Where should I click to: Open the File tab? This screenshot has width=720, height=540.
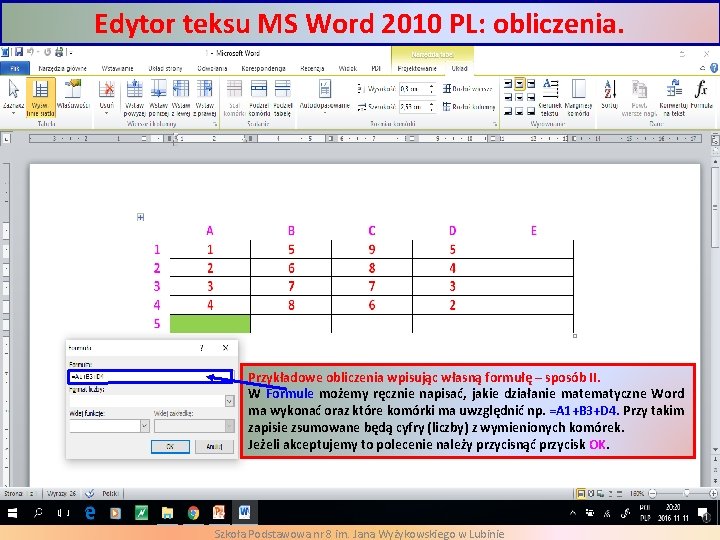[x=15, y=68]
